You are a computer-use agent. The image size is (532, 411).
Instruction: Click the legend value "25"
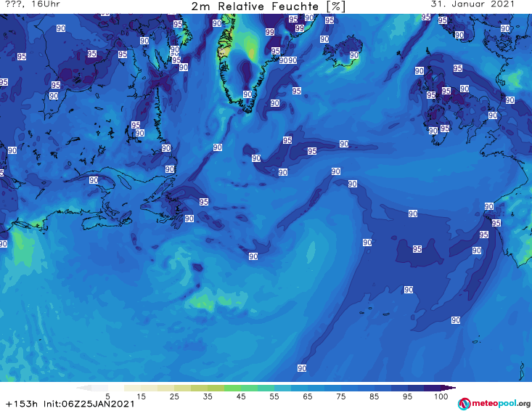coord(174,396)
